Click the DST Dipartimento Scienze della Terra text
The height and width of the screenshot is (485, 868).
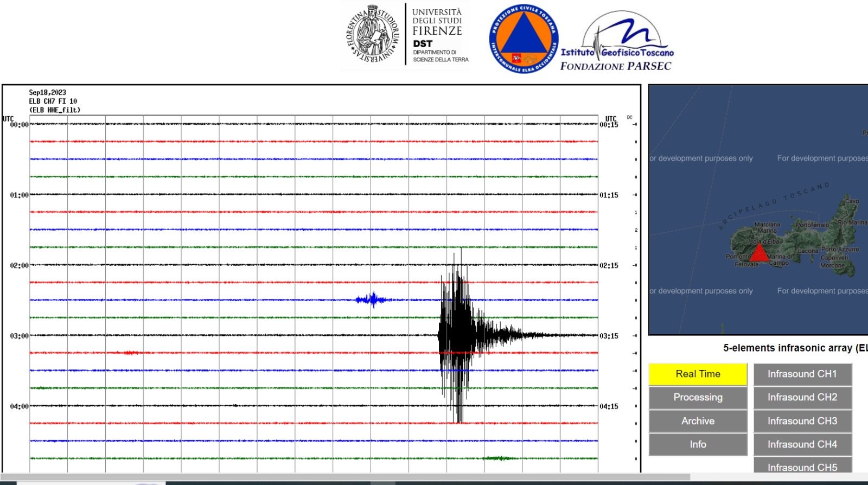coord(439,51)
